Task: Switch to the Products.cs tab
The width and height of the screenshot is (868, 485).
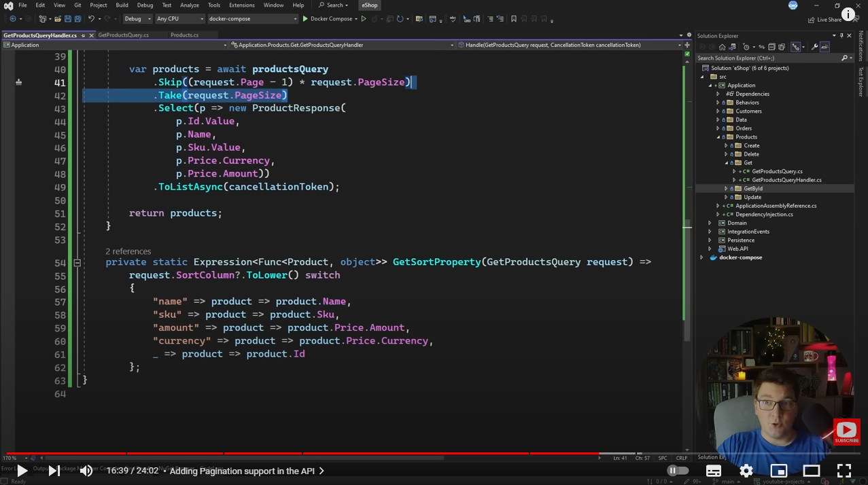Action: click(184, 35)
